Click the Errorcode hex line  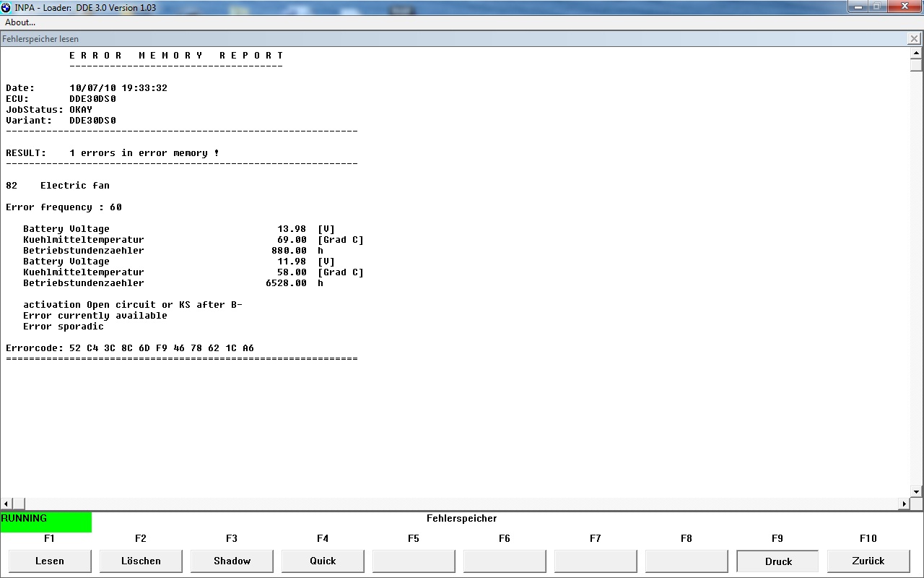pos(130,348)
